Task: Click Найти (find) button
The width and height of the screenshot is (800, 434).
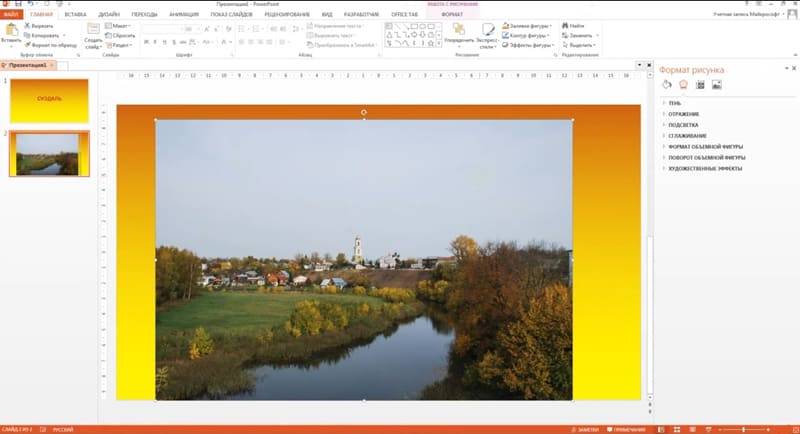Action: (573, 26)
